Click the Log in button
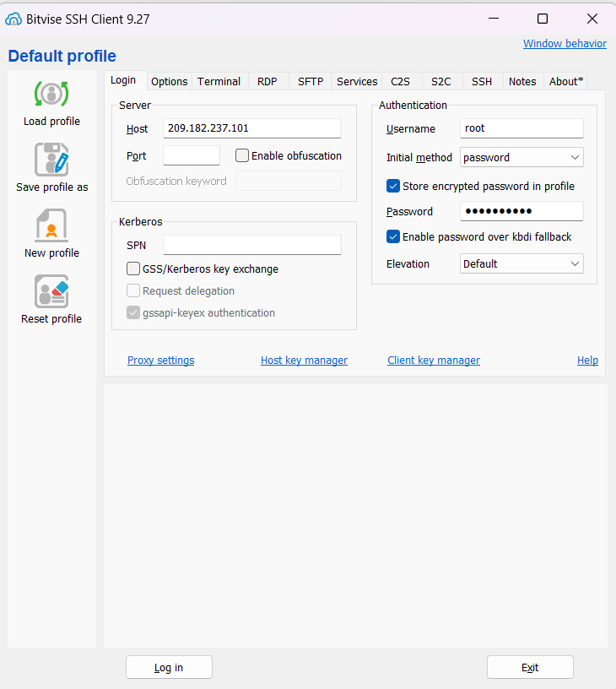The width and height of the screenshot is (616, 689). 169,667
